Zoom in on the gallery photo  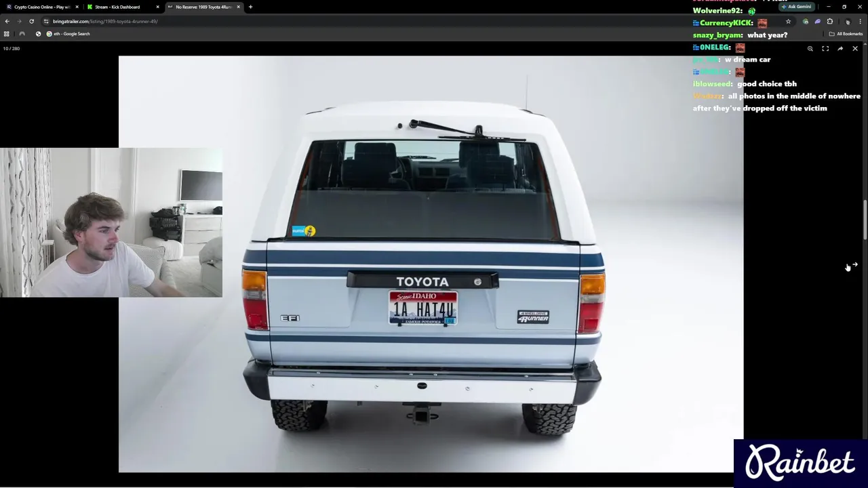810,49
